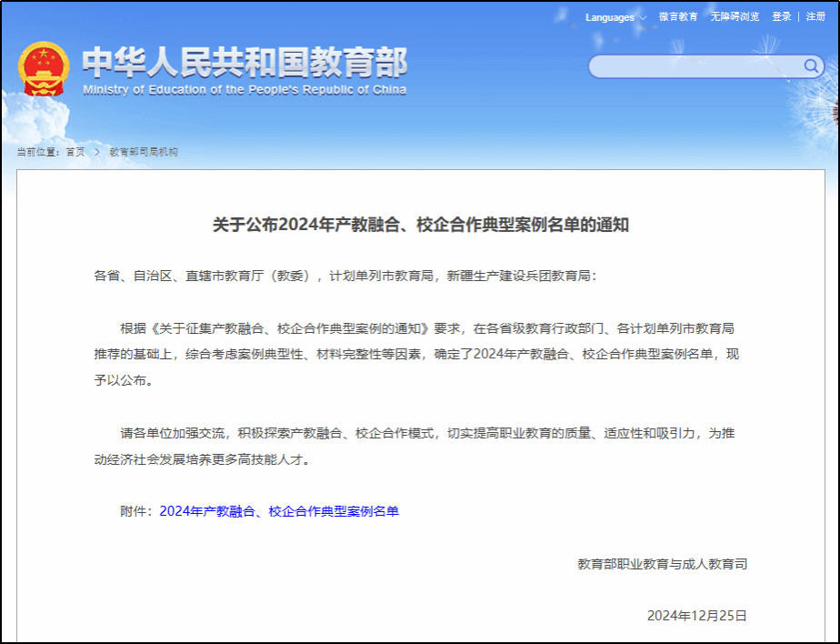Open the 微言教育 link
840x644 pixels.
[x=678, y=17]
